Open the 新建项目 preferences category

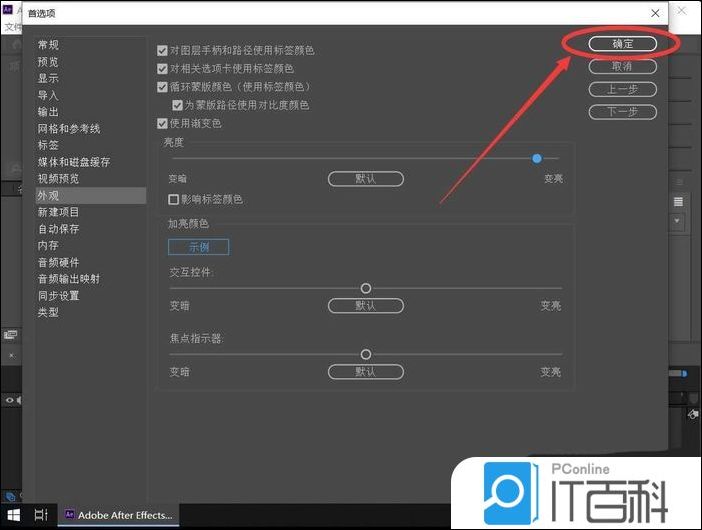click(58, 212)
